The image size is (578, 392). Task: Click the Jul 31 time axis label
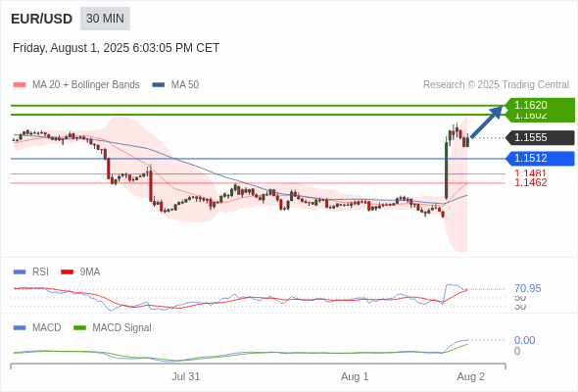pyautogui.click(x=186, y=377)
